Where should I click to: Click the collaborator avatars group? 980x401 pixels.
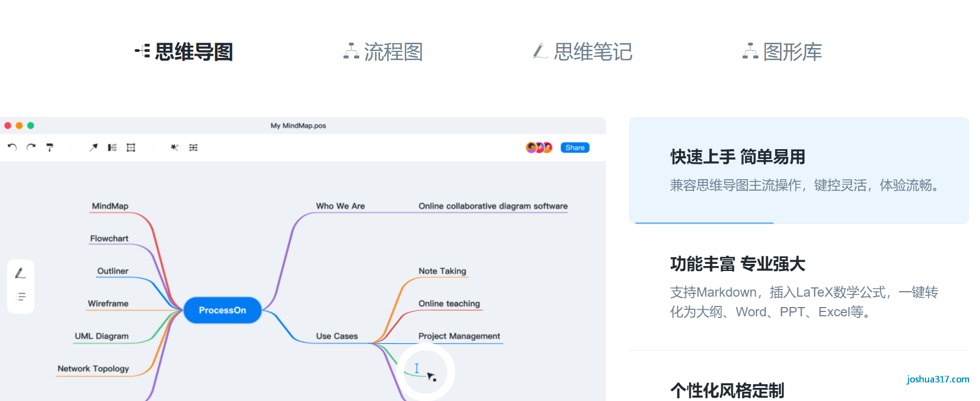coord(539,148)
